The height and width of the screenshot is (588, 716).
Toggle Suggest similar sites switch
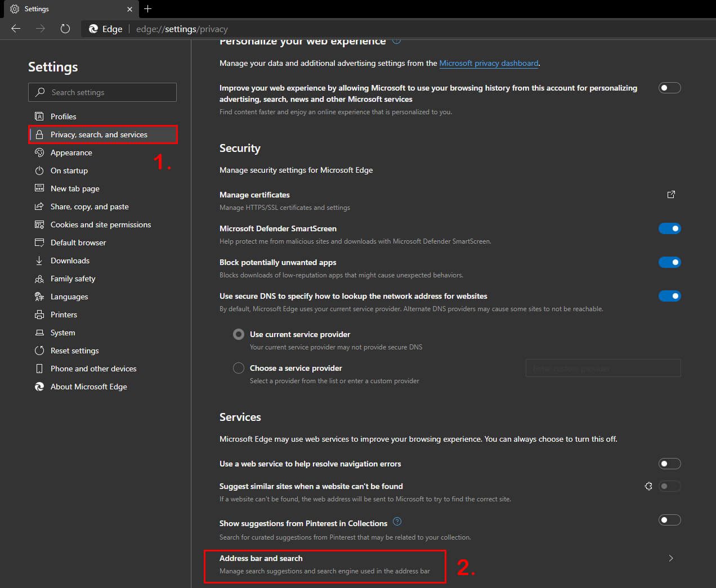670,486
